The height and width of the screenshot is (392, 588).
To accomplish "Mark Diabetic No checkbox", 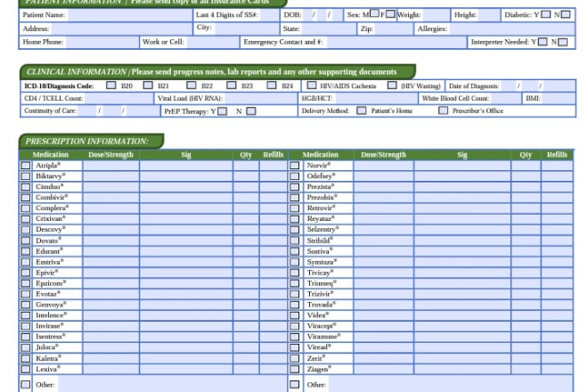I will [566, 14].
